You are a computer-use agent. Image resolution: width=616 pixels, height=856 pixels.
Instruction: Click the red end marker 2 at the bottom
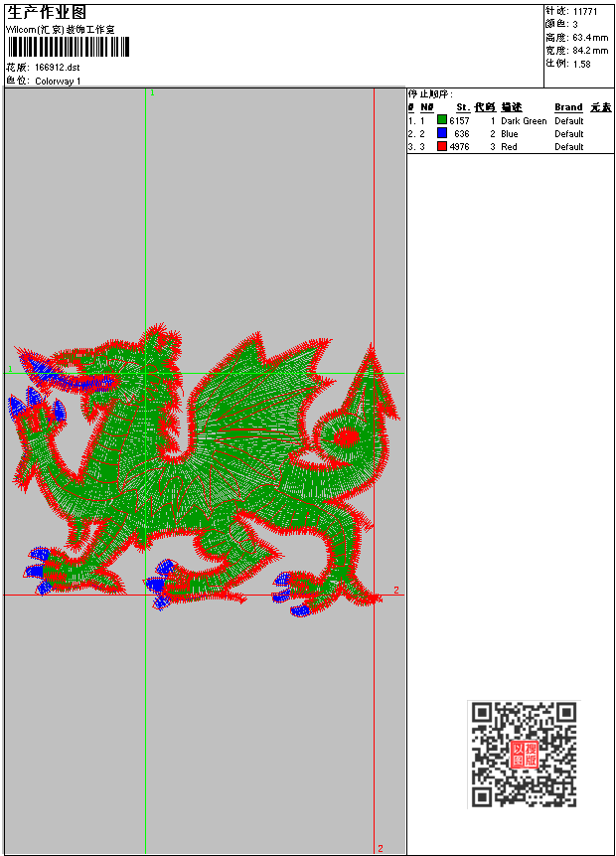pyautogui.click(x=380, y=848)
